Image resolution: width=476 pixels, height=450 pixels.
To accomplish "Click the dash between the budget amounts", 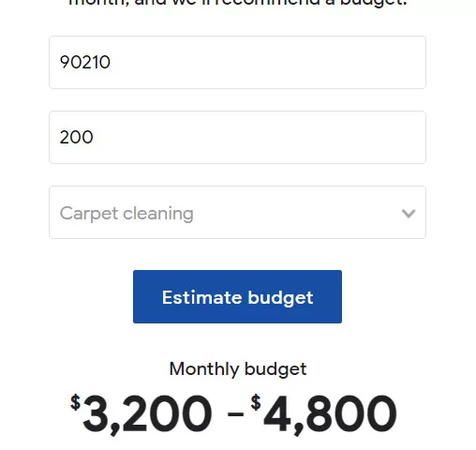I will 235,414.
